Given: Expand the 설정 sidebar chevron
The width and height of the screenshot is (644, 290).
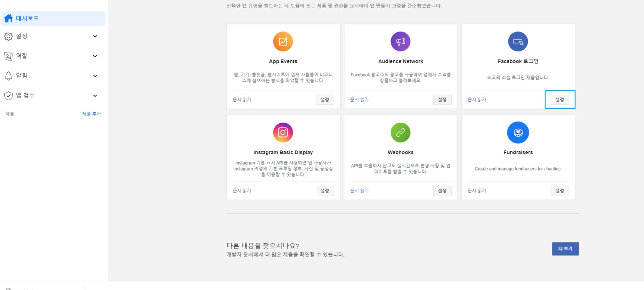Looking at the screenshot, I should pyautogui.click(x=95, y=36).
